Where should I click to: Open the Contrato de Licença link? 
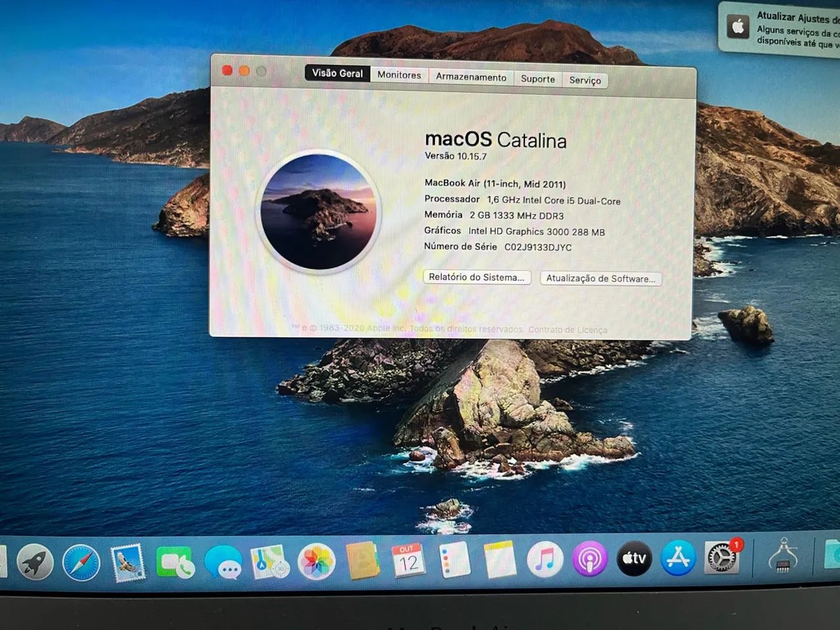point(568,329)
